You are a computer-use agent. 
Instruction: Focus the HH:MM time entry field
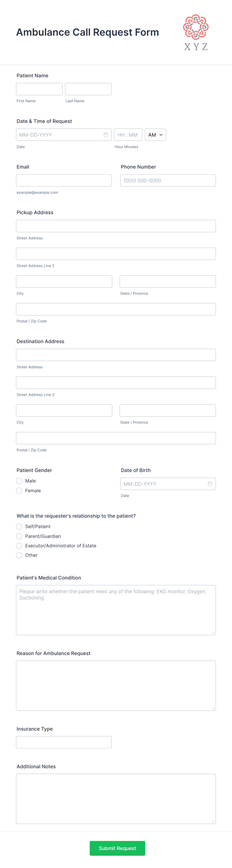pos(128,134)
